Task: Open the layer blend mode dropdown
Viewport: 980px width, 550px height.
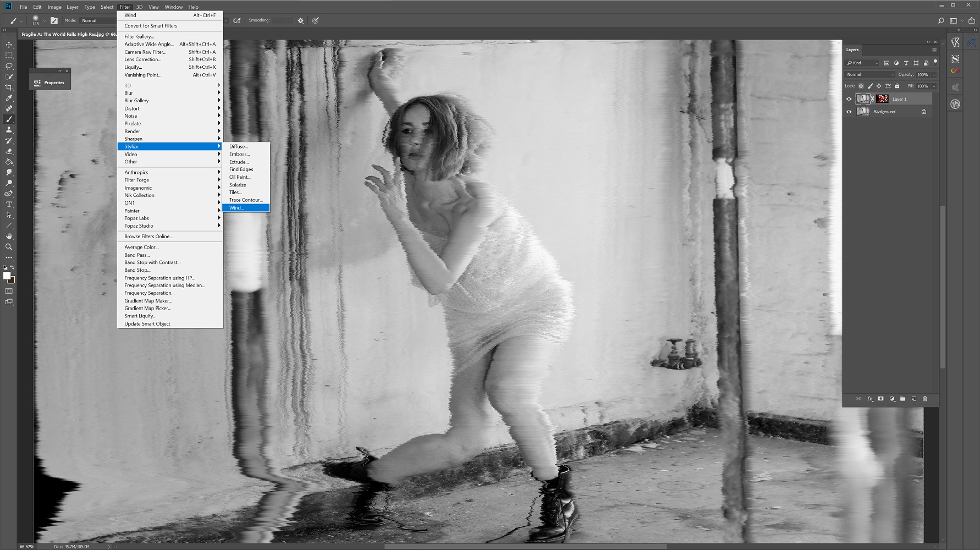Action: 870,74
